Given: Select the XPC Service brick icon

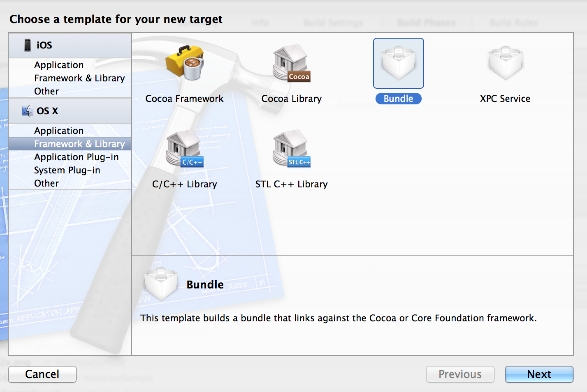Looking at the screenshot, I should click(505, 62).
